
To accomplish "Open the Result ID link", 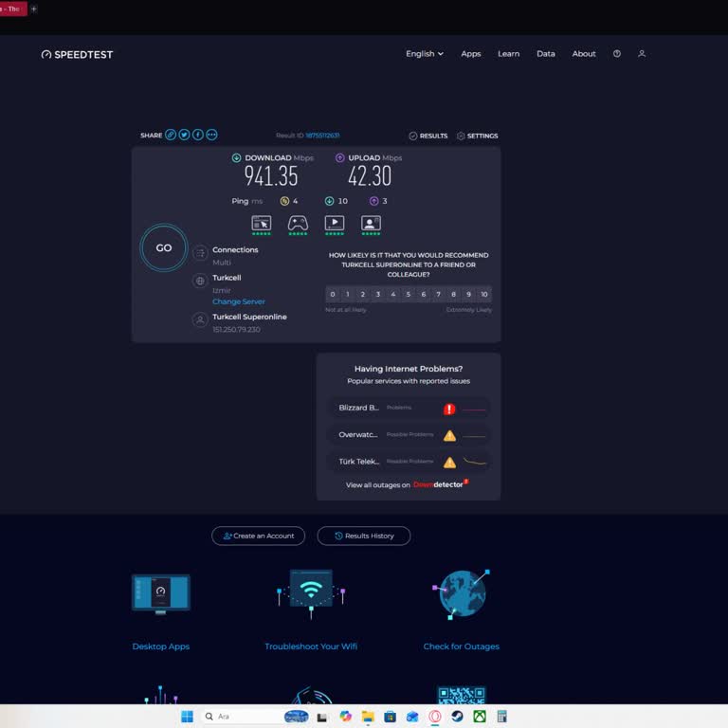I will (322, 136).
